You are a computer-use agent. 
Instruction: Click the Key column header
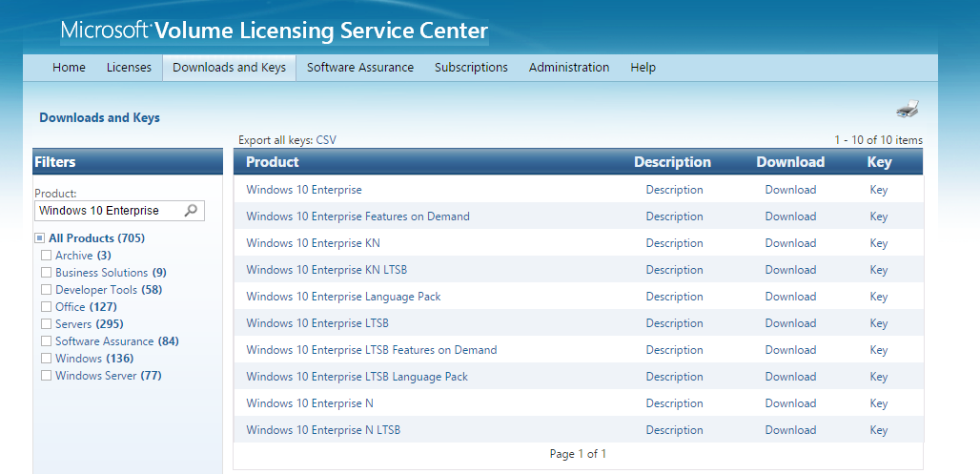click(x=879, y=162)
